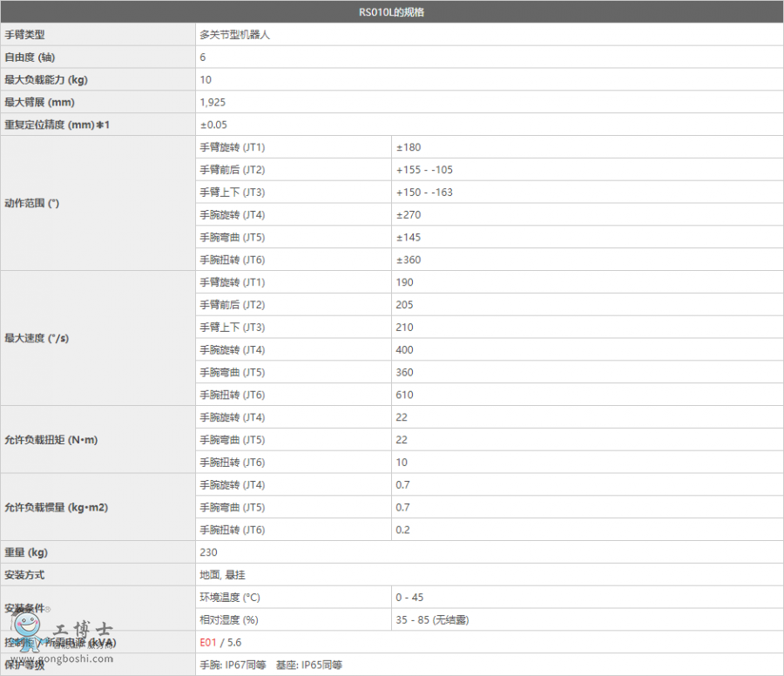Click the red E01 controller link
Screen dimensions: 784x676
[x=208, y=643]
